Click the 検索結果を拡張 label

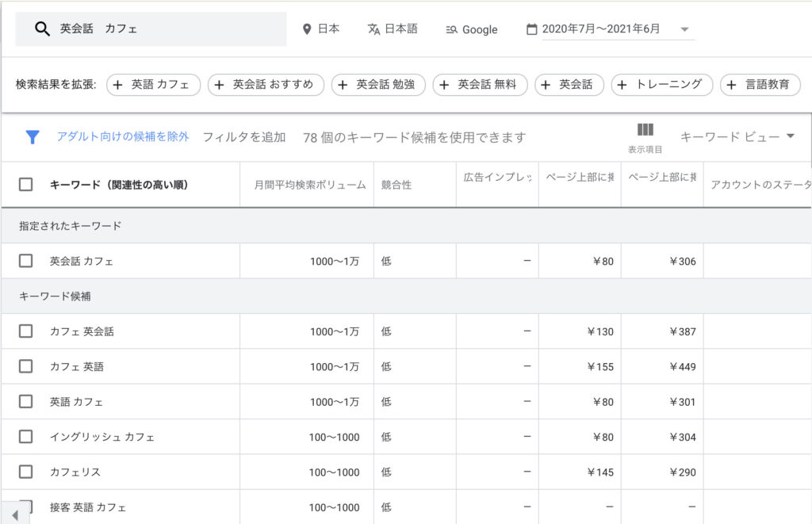point(56,84)
